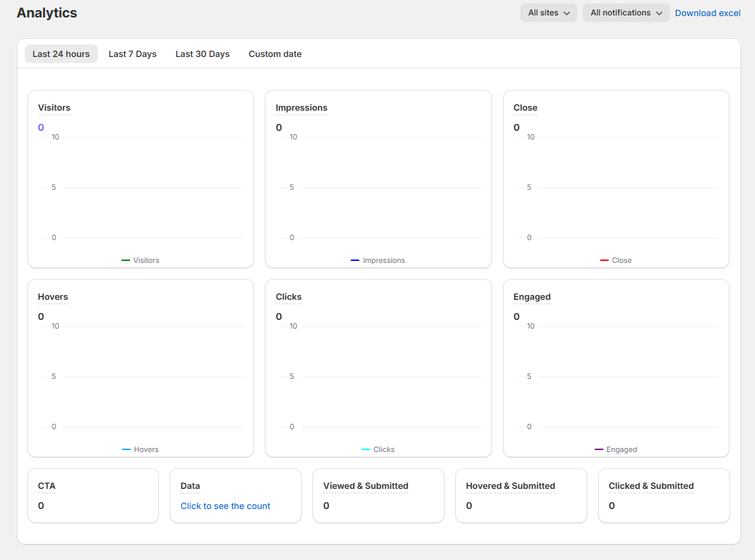Click the underlined Engaged card title

click(532, 296)
